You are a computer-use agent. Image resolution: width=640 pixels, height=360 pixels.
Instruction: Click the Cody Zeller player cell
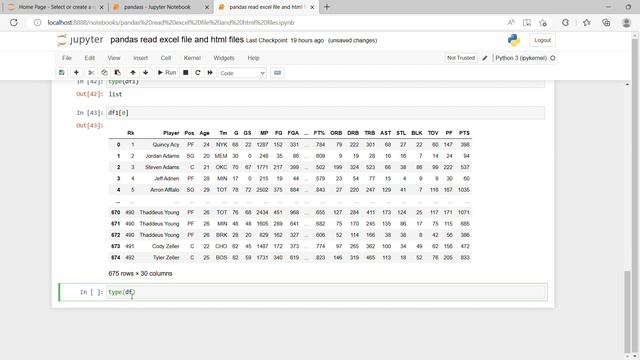tap(165, 246)
